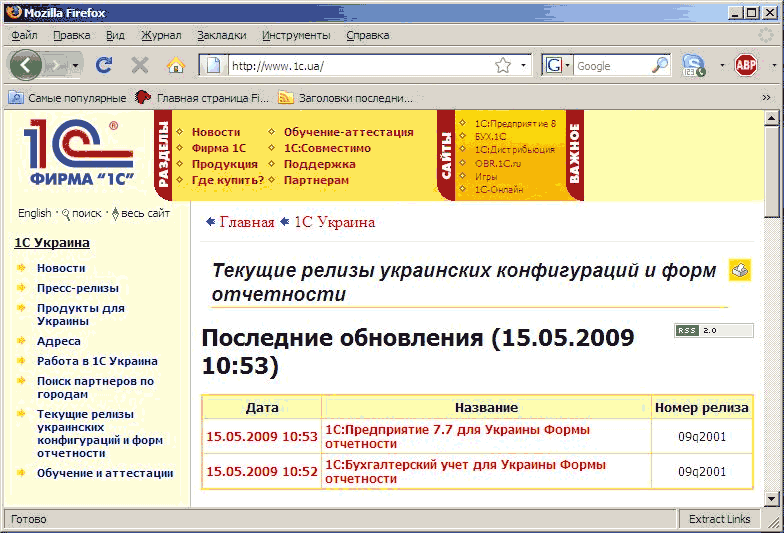Open Обучение и аттестации sidebar link
The height and width of the screenshot is (533, 784).
pyautogui.click(x=105, y=473)
